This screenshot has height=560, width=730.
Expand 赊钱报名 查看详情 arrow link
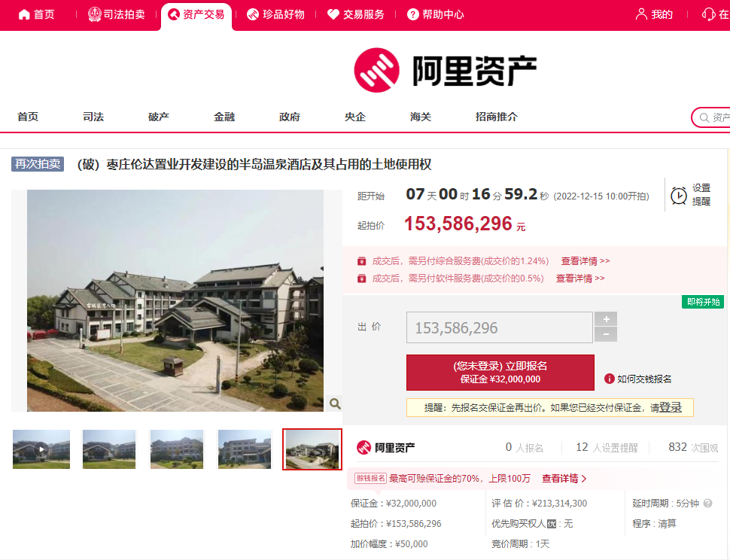click(x=564, y=479)
